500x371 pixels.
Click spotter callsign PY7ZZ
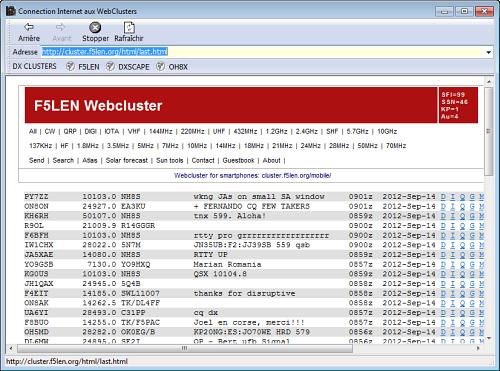pos(36,197)
